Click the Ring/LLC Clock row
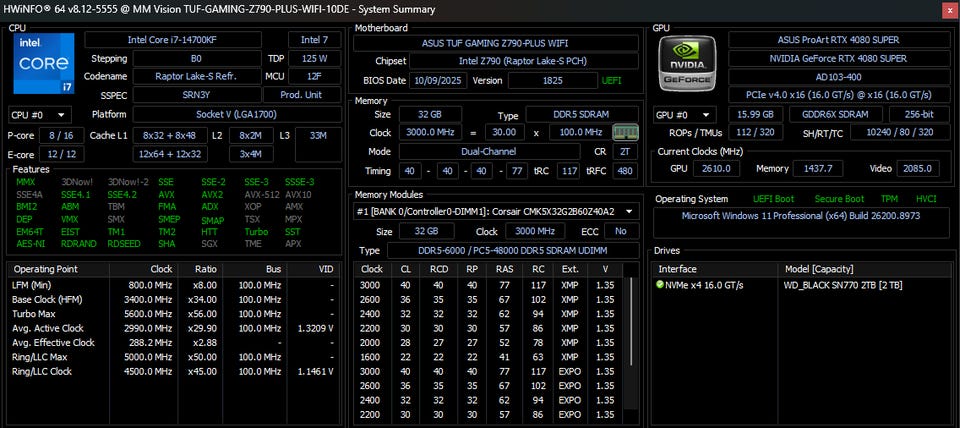Screen dimensions: 960x428 [174, 372]
